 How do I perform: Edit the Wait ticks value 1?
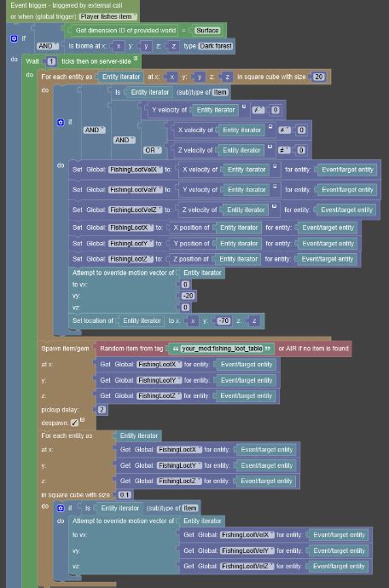coord(51,61)
